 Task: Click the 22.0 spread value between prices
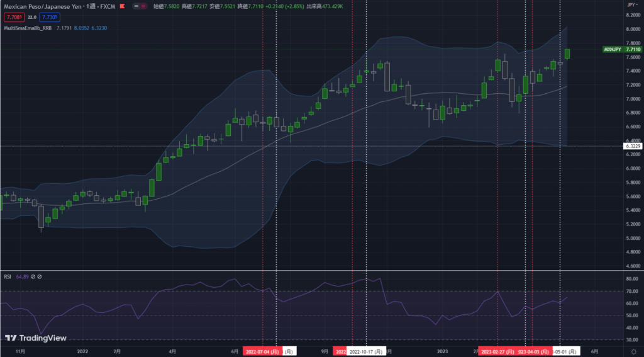click(x=31, y=18)
